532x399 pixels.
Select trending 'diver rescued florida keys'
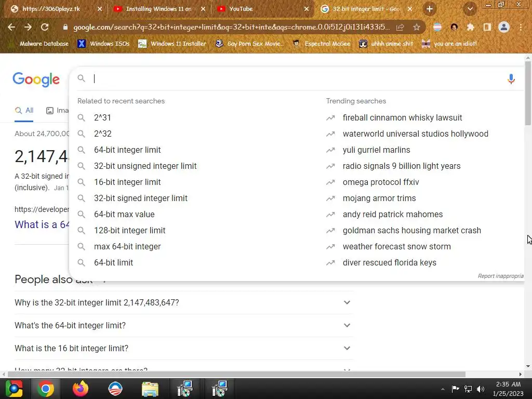[390, 262]
